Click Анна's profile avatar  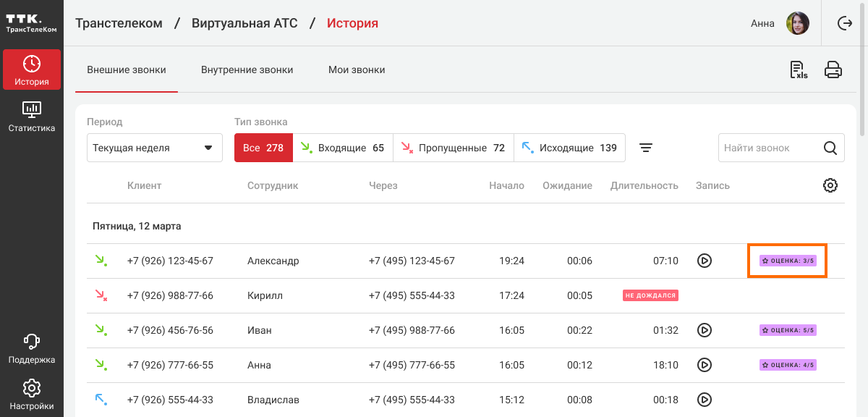click(x=798, y=23)
